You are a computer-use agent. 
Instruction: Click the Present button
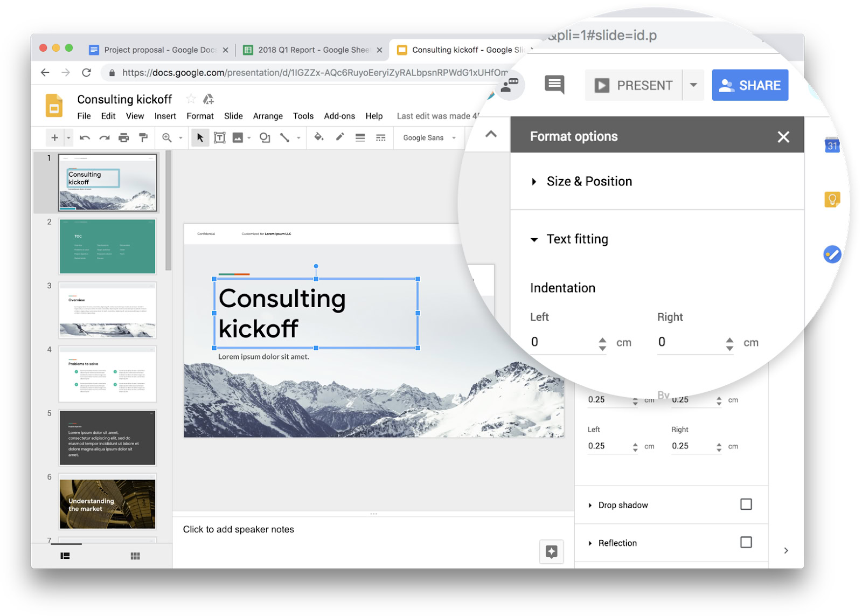tap(634, 85)
